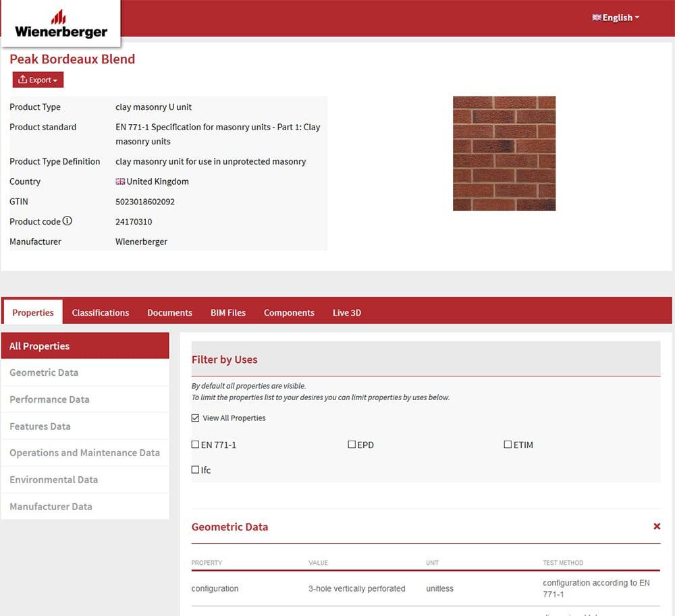Select Performance Data in the sidebar
Image resolution: width=675 pixels, height=616 pixels.
coord(85,399)
